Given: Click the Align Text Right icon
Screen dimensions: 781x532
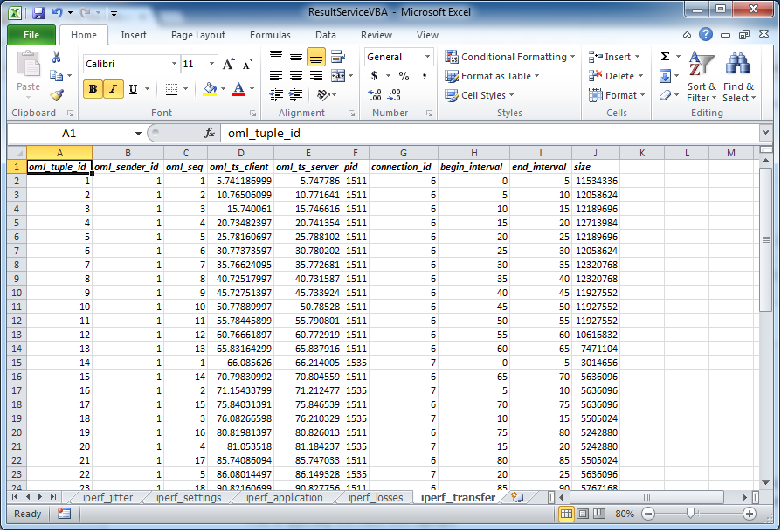Looking at the screenshot, I should point(315,76).
